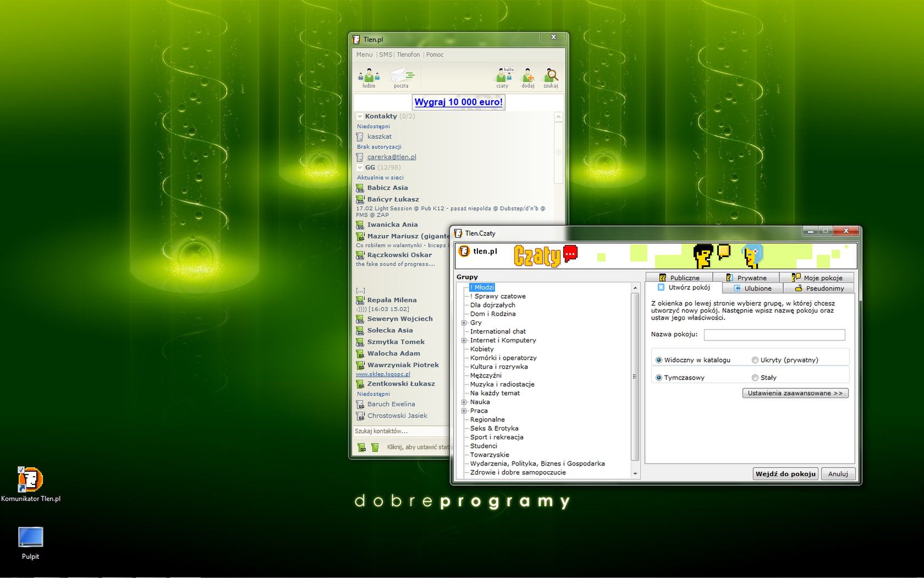Screen dimensions: 924x578
Task: Click the GG icon beside Sołecka Asia
Action: tap(360, 330)
